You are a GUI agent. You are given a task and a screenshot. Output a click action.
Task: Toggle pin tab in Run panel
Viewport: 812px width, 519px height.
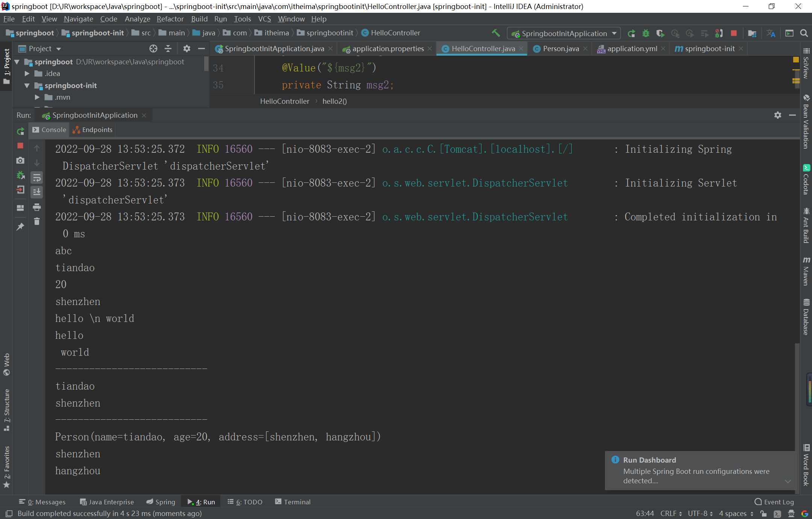coord(20,226)
